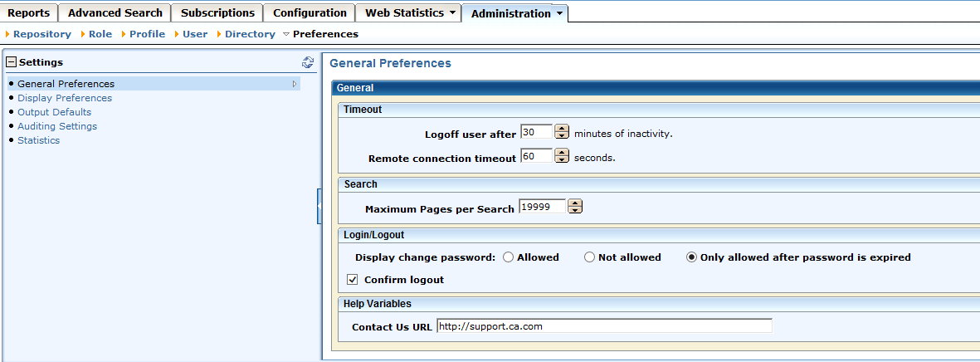Open the Web Statistics tab dropdown arrow

[452, 13]
